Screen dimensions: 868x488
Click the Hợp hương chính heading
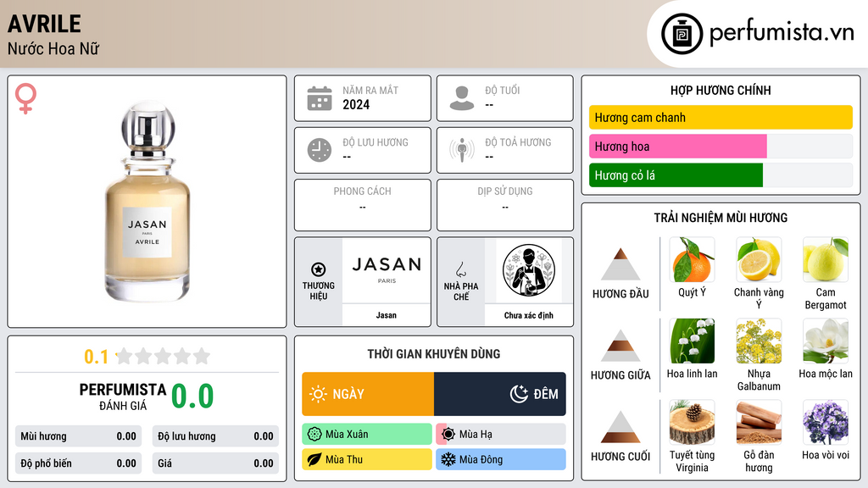point(721,90)
